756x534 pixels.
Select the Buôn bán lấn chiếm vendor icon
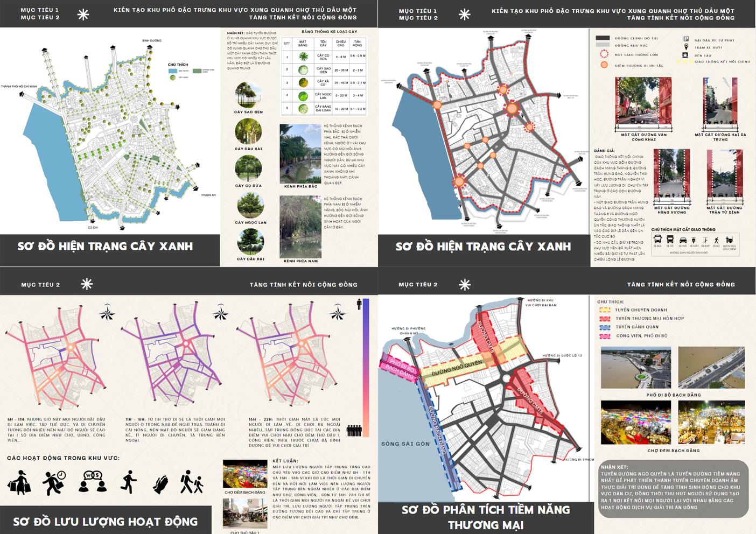[730, 240]
